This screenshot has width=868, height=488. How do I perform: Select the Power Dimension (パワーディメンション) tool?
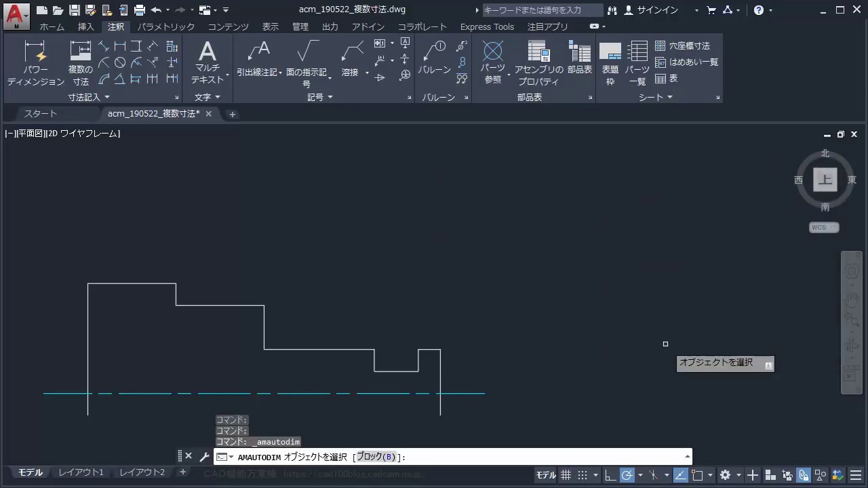tap(35, 63)
